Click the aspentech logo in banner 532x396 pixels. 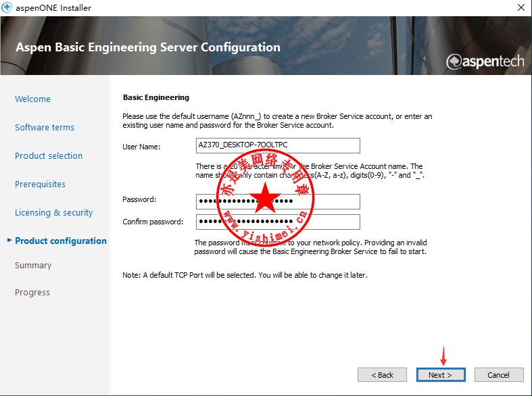tap(485, 61)
